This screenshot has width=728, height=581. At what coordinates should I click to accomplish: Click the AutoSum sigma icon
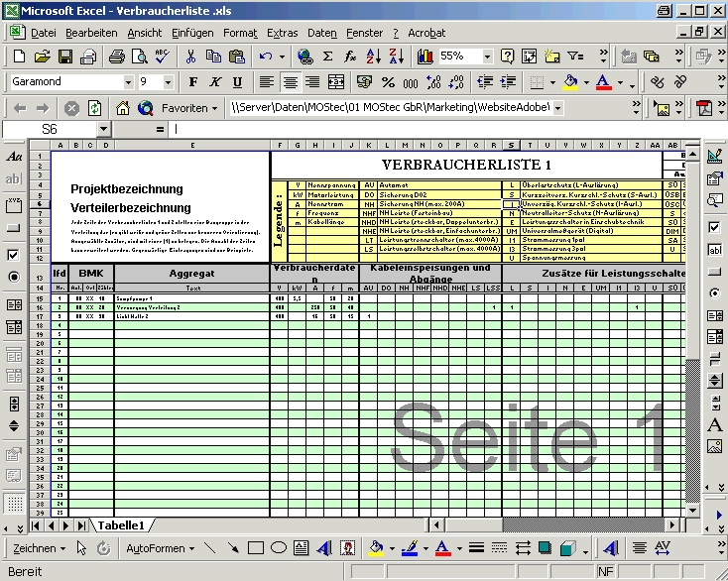point(326,57)
